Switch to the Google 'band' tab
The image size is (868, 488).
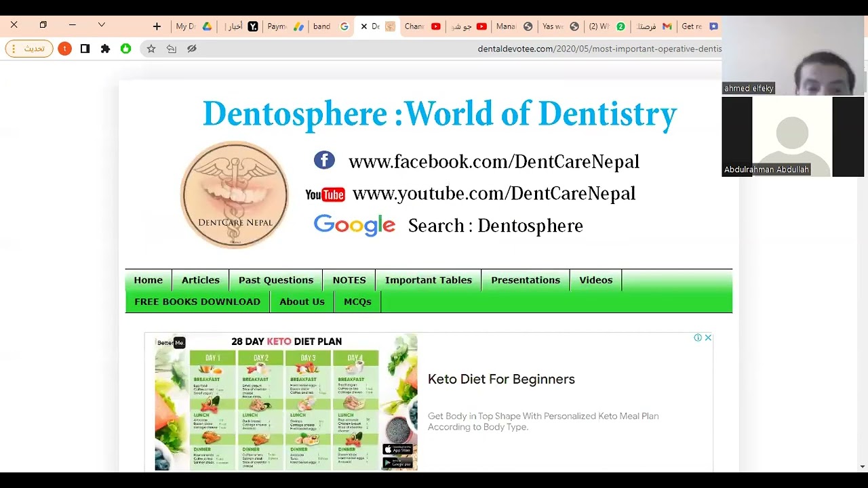(x=331, y=26)
